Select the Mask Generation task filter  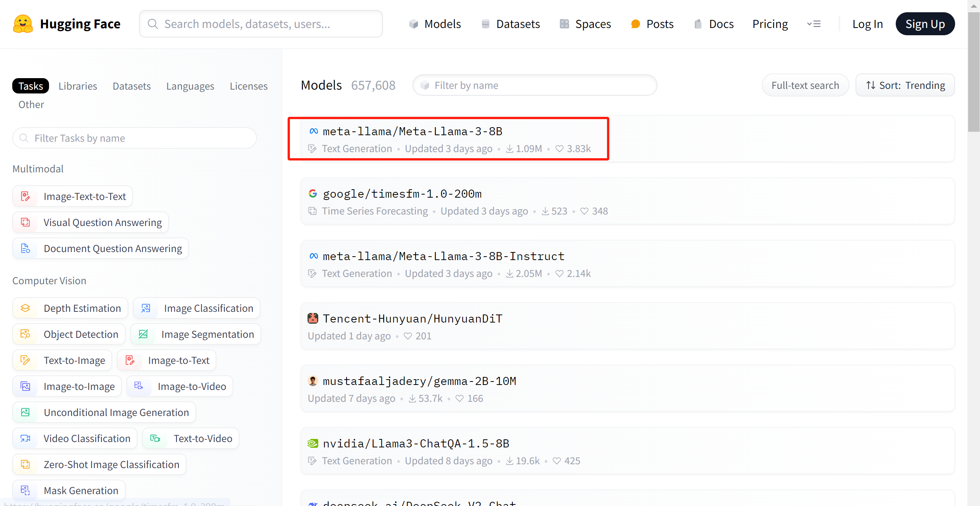[69, 491]
